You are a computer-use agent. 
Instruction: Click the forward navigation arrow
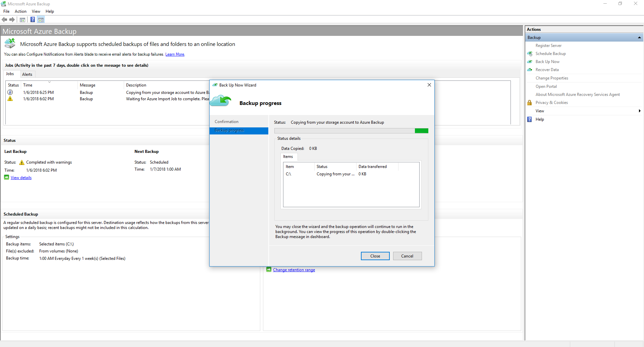tap(12, 19)
